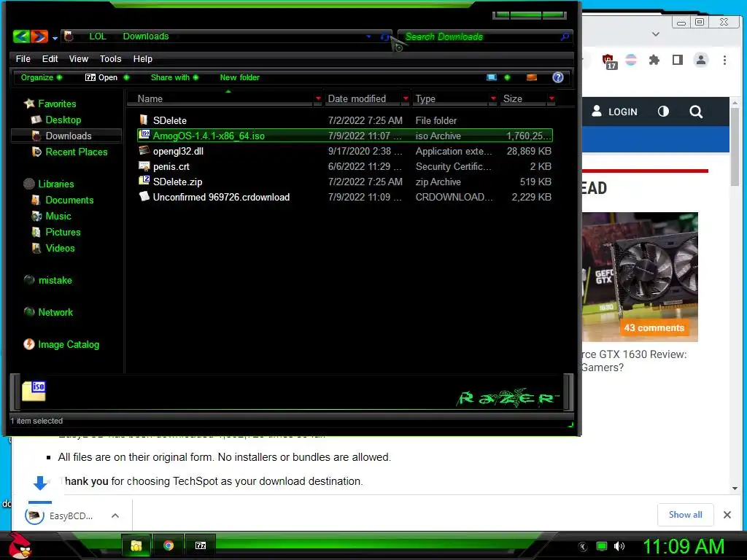The width and height of the screenshot is (747, 560).
Task: Open the Chrome profile avatar icon
Action: 701,60
